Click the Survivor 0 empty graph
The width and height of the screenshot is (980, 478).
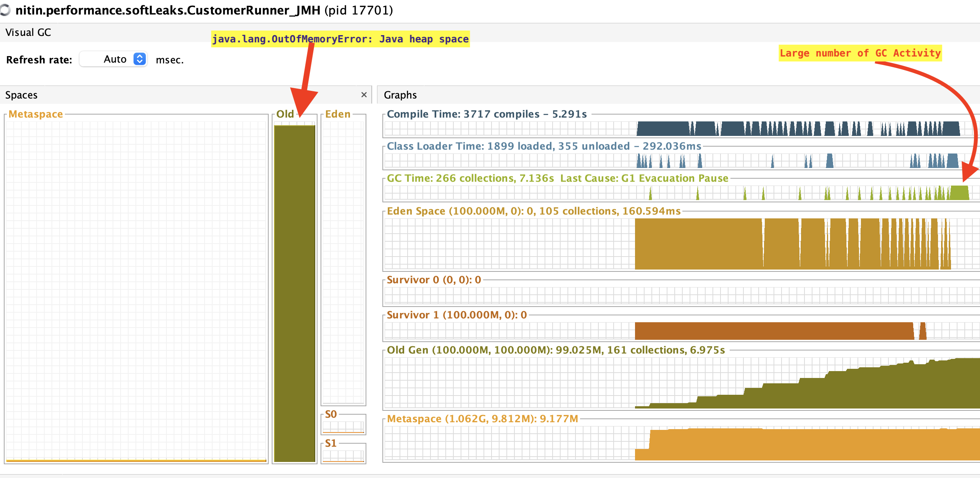[681, 295]
